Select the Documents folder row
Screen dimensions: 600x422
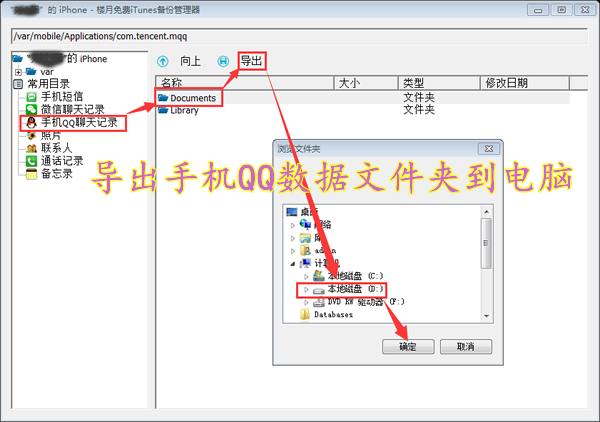click(363, 98)
